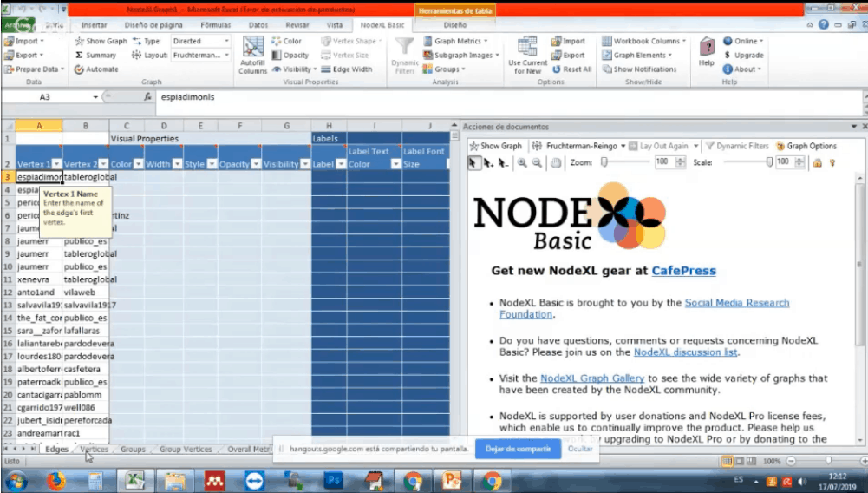
Task: Open the NodeXL Graph Gallery link
Action: pos(592,378)
